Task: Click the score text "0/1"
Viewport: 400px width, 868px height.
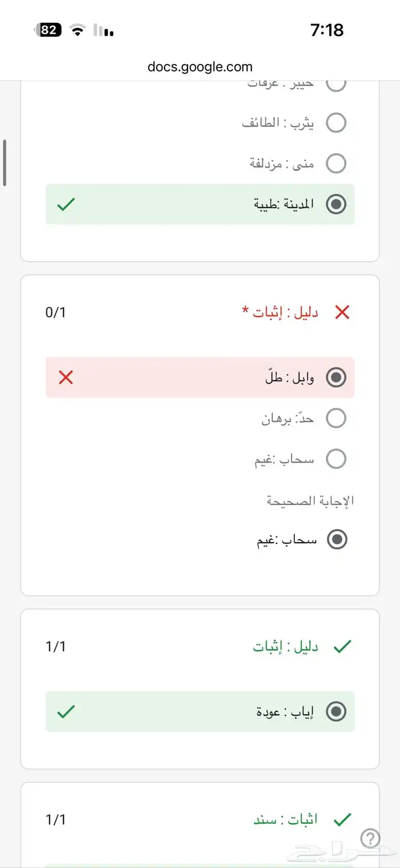Action: [x=56, y=312]
